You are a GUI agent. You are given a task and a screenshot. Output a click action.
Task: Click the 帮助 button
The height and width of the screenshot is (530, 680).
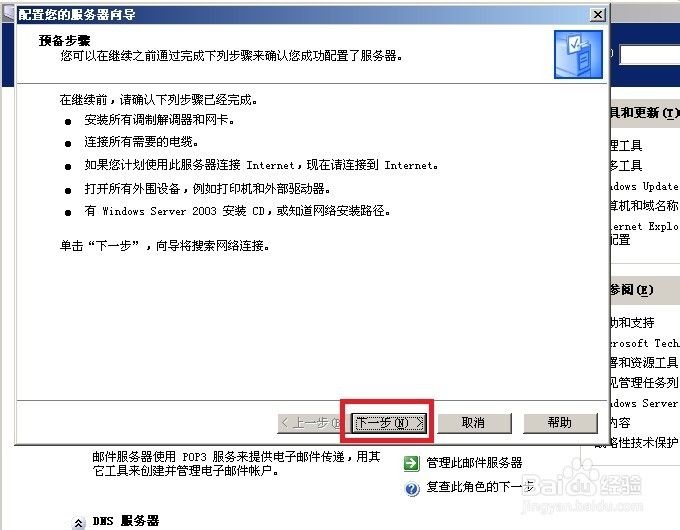pyautogui.click(x=560, y=422)
